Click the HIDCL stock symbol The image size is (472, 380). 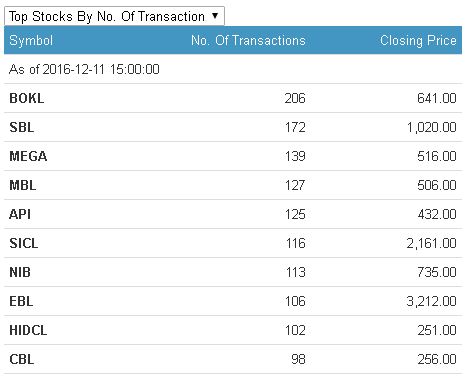pos(28,330)
